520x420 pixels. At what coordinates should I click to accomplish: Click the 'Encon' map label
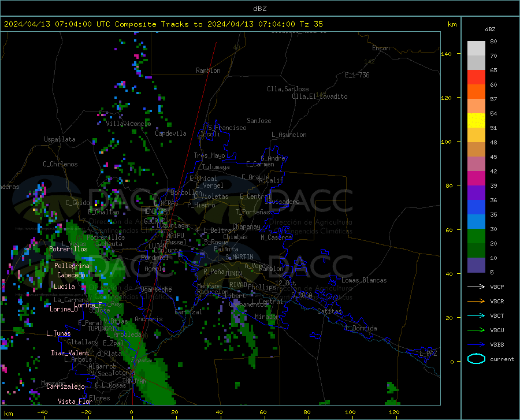click(381, 48)
